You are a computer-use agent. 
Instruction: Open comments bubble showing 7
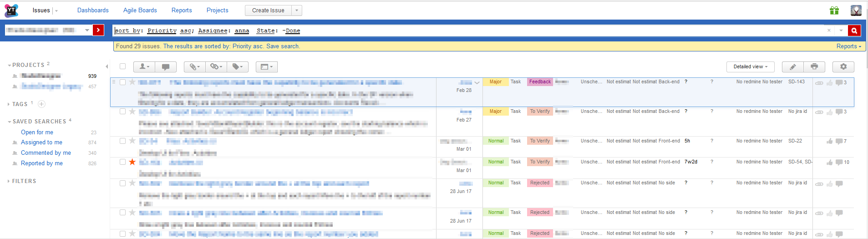[x=839, y=142]
